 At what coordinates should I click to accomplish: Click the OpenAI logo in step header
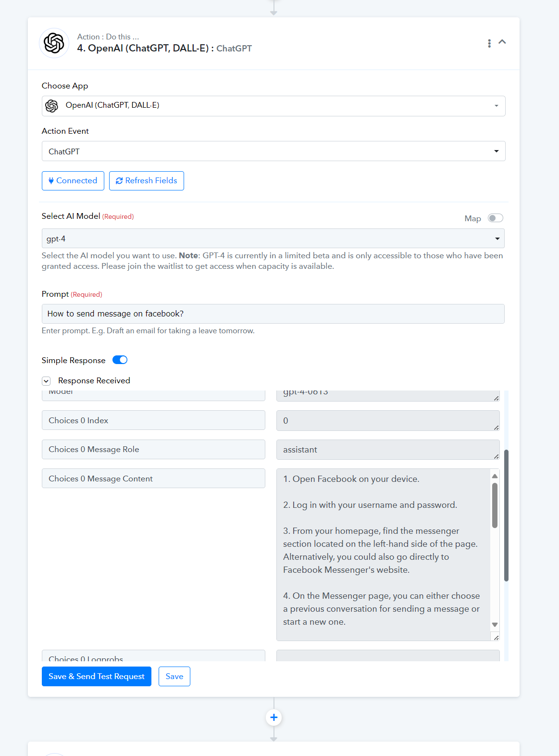tap(54, 43)
